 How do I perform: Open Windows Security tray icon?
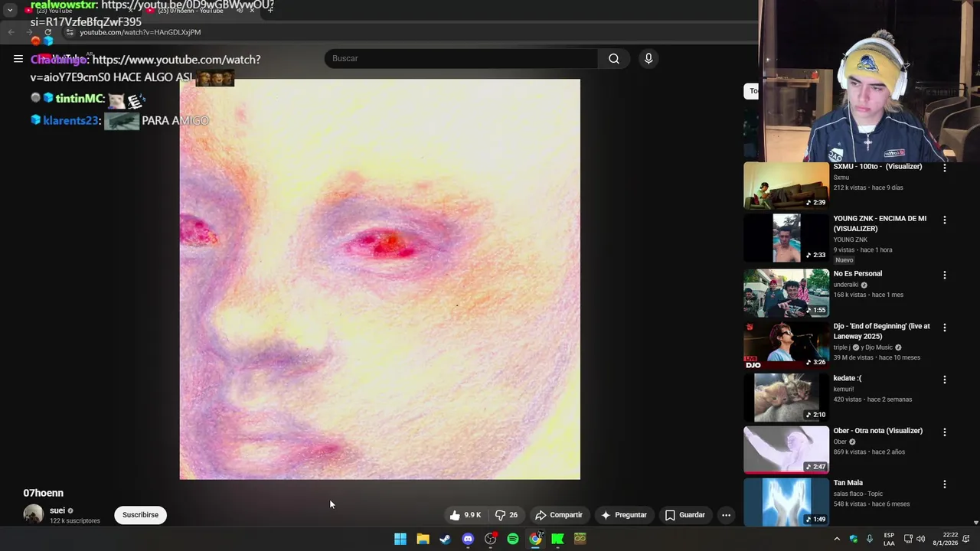coord(854,539)
